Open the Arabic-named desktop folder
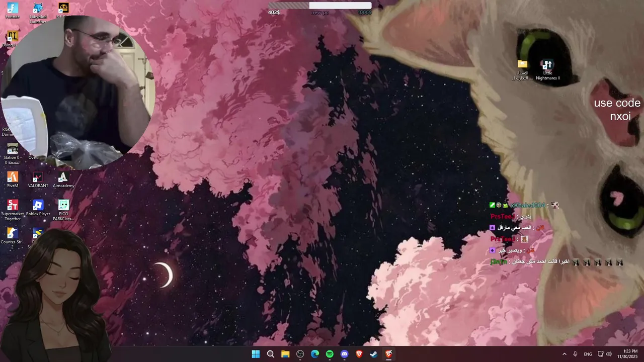 click(x=523, y=70)
